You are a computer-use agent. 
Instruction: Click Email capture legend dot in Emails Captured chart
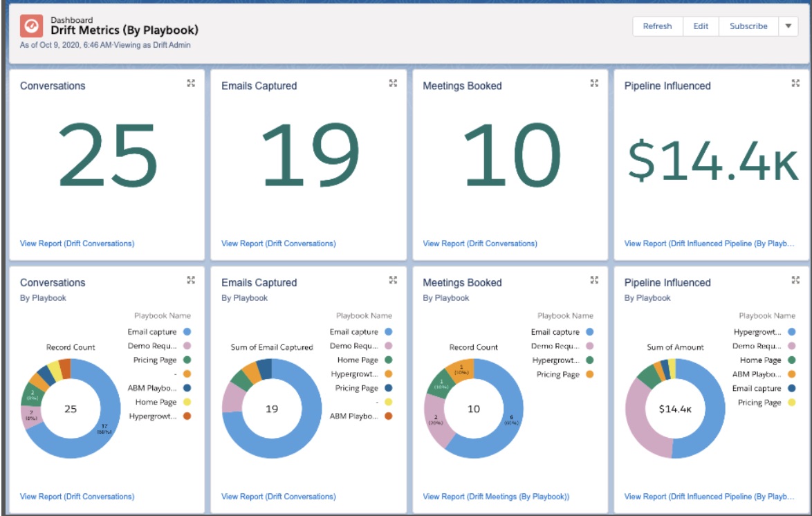click(389, 331)
